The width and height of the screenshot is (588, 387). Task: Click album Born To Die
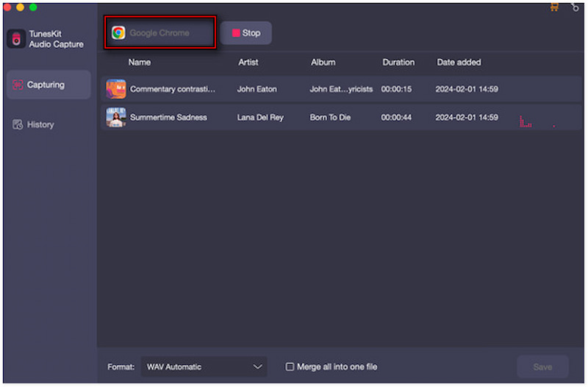[330, 118]
